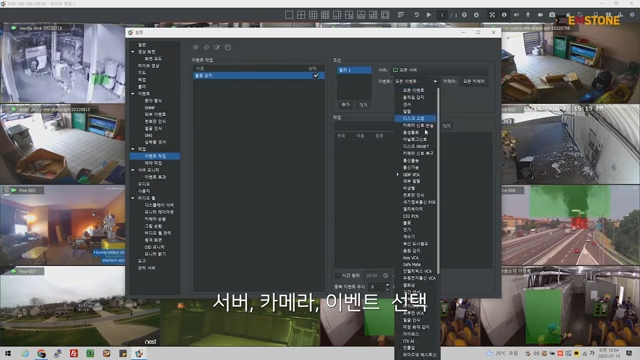Click the edit event action pencil icon
The width and height of the screenshot is (640, 360).
[x=217, y=47]
